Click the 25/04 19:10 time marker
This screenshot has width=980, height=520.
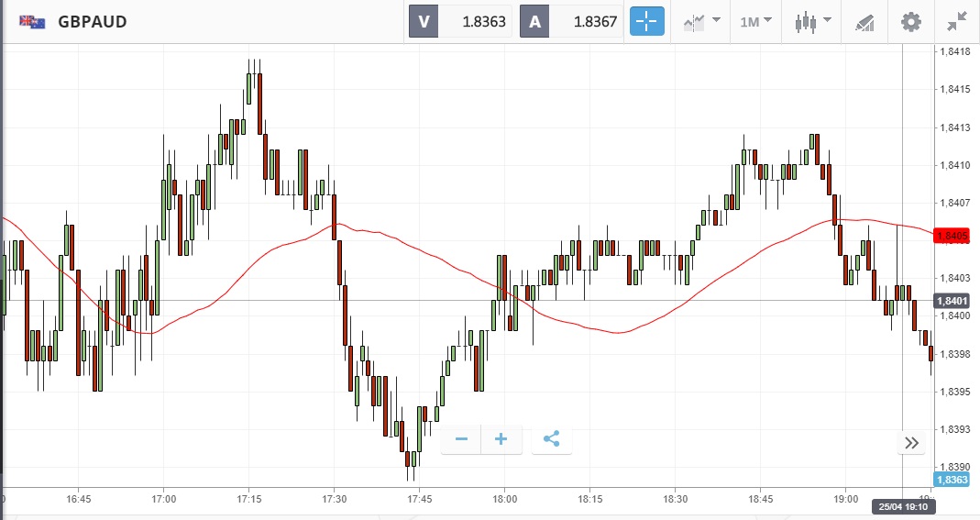click(903, 506)
